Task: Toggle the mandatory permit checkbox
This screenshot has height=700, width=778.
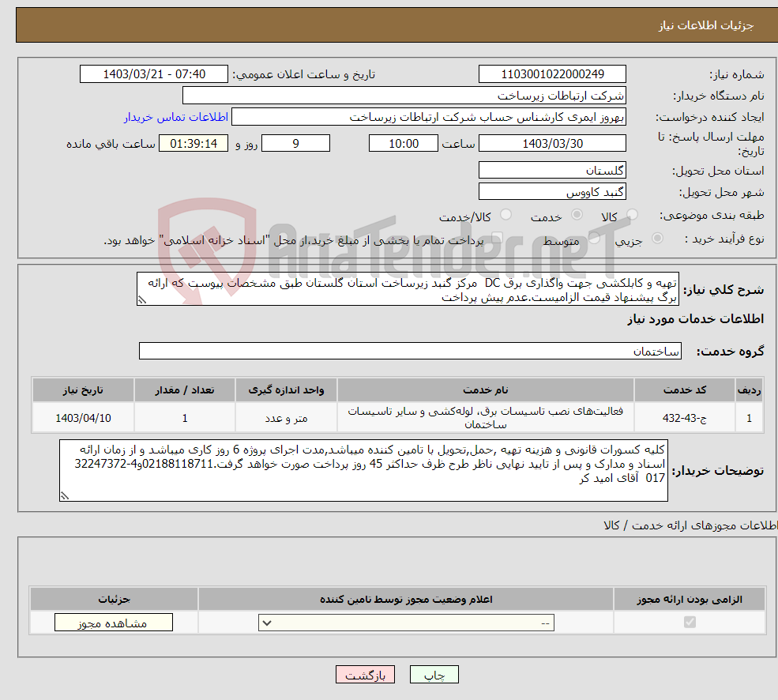Action: pyautogui.click(x=690, y=622)
